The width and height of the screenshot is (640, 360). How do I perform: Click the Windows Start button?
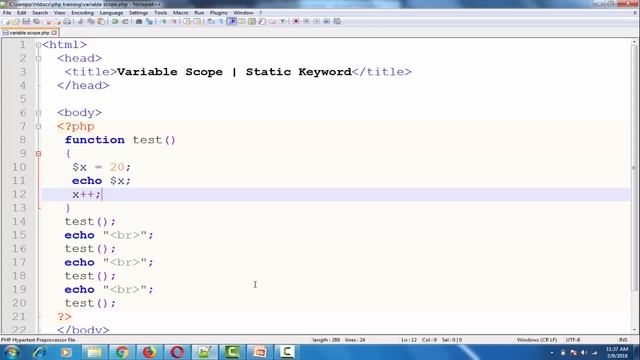(x=11, y=352)
